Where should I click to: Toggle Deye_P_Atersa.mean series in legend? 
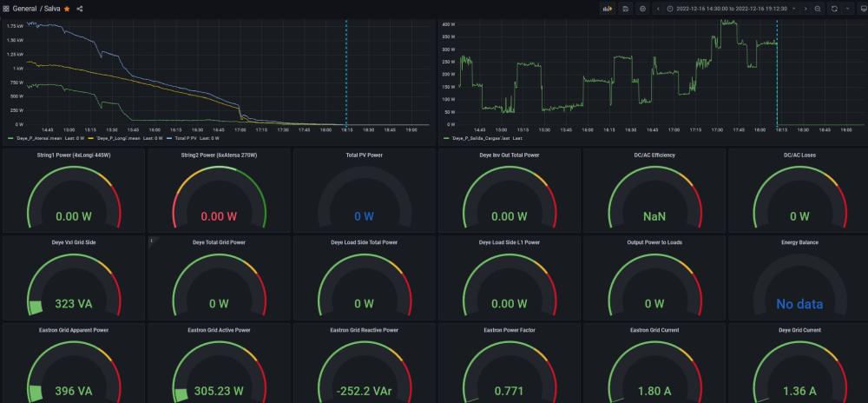(x=33, y=138)
